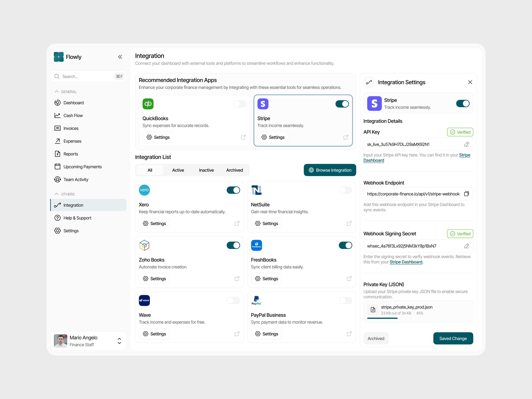This screenshot has height=399, width=532.
Task: Open the PayPal Business external link
Action: coord(349,334)
